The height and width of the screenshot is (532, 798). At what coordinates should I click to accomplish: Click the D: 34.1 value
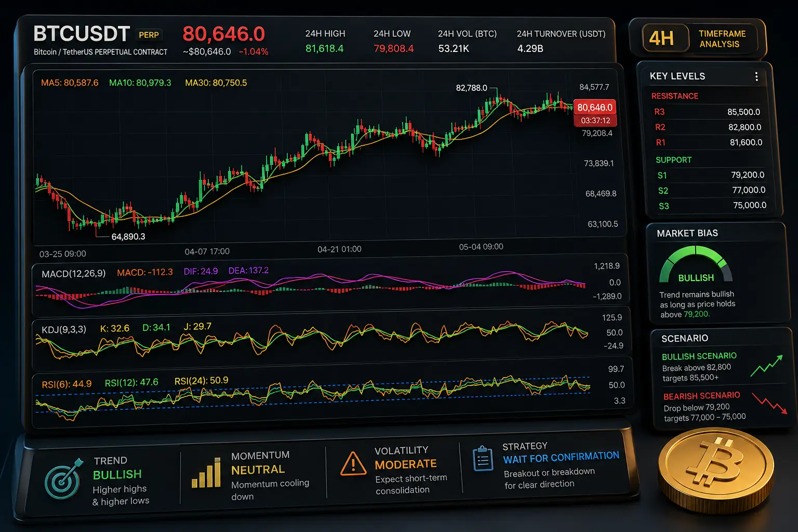(x=156, y=327)
